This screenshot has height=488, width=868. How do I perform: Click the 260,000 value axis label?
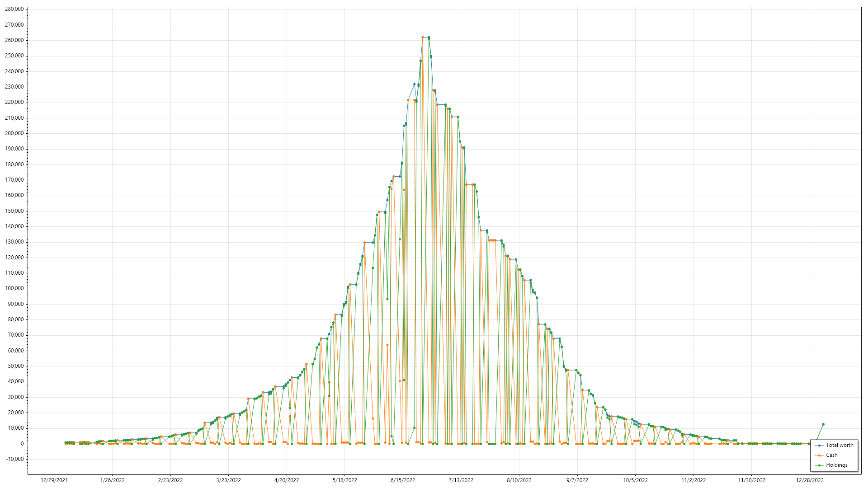[14, 40]
